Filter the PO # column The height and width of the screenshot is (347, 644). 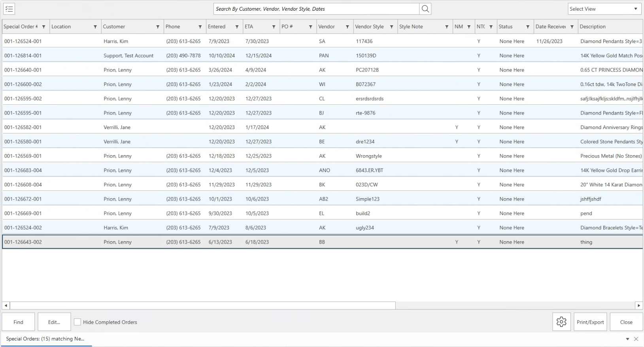(310, 27)
